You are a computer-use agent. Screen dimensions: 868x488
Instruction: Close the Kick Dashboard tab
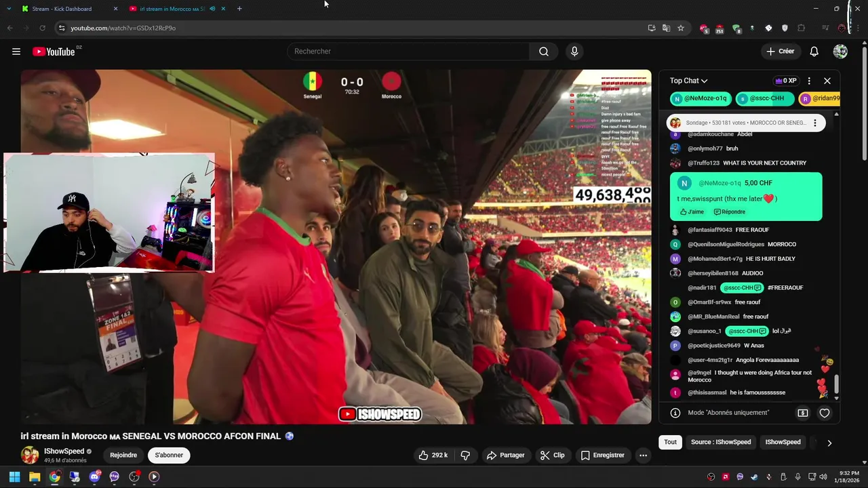click(115, 9)
